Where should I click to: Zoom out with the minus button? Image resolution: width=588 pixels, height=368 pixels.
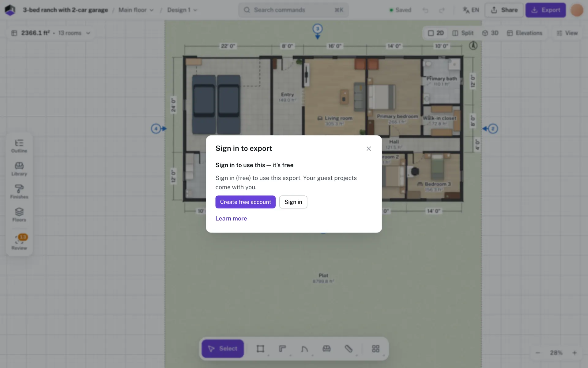pos(538,353)
